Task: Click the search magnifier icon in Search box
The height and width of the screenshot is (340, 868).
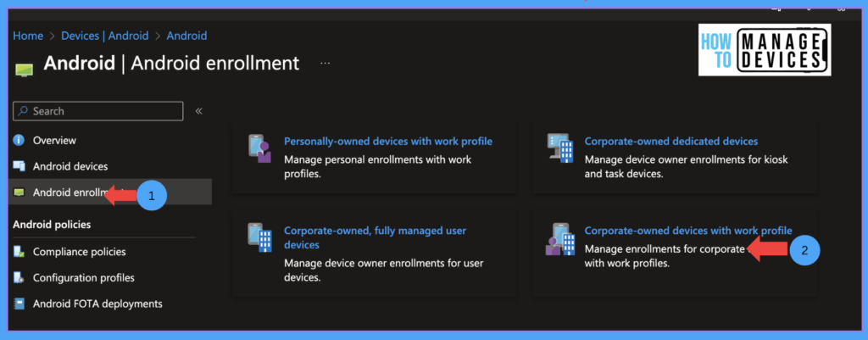Action: point(23,111)
